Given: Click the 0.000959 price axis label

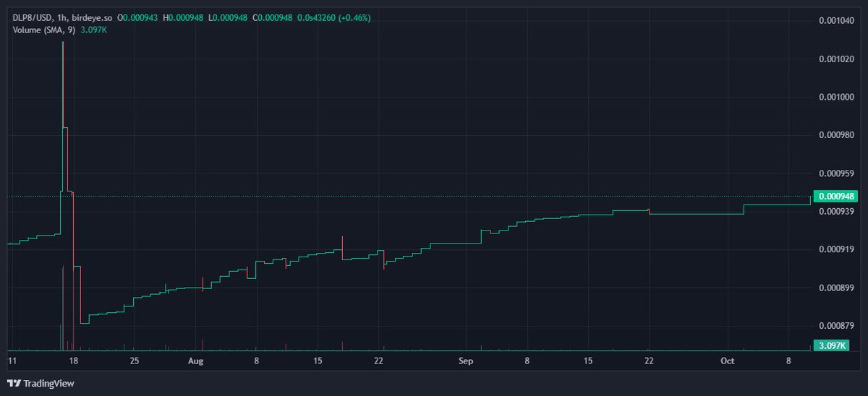Looking at the screenshot, I should (836, 173).
